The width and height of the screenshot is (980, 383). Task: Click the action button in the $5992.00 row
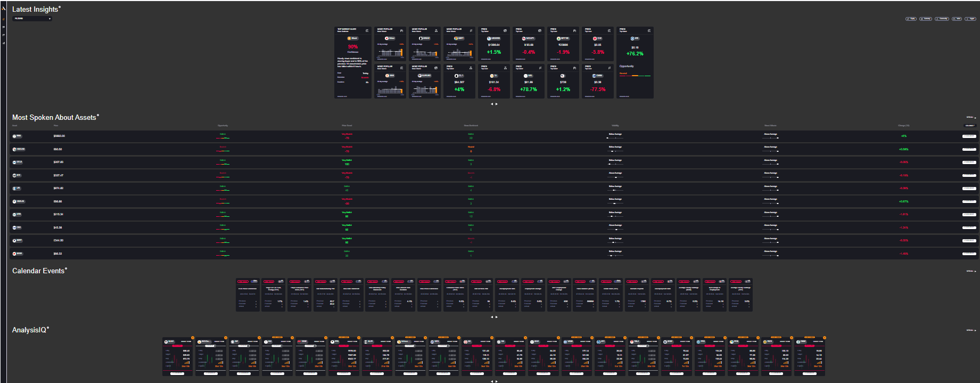click(969, 136)
